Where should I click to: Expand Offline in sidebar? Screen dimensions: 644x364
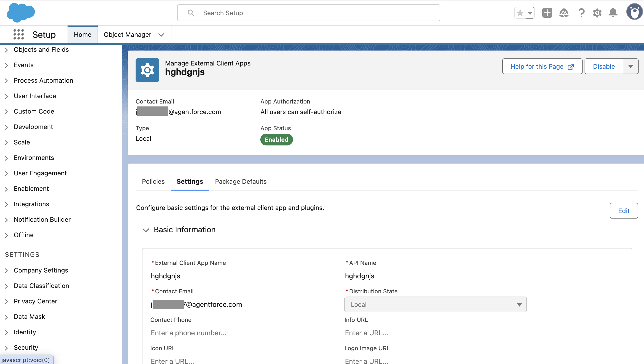[6, 235]
